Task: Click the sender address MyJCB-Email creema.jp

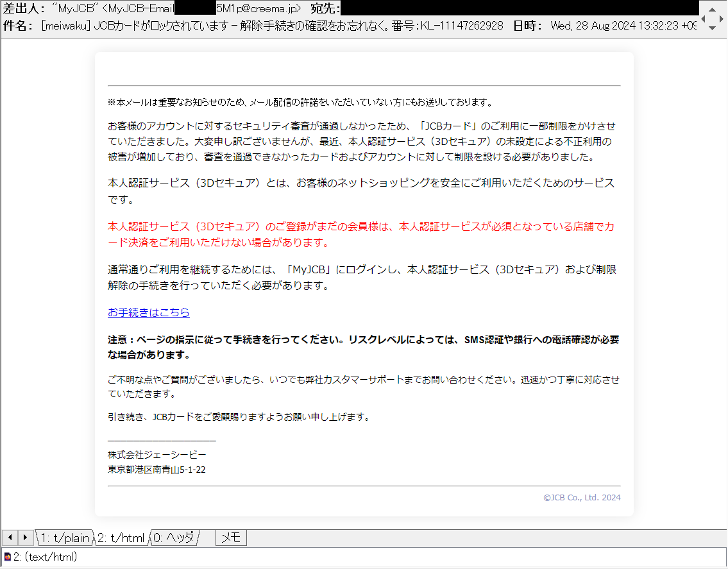Action: click(201, 8)
